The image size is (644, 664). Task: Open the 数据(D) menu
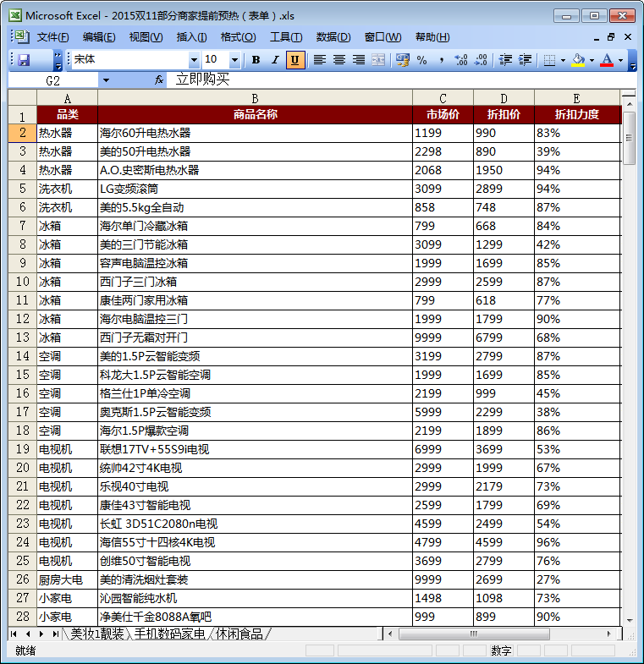tap(333, 37)
